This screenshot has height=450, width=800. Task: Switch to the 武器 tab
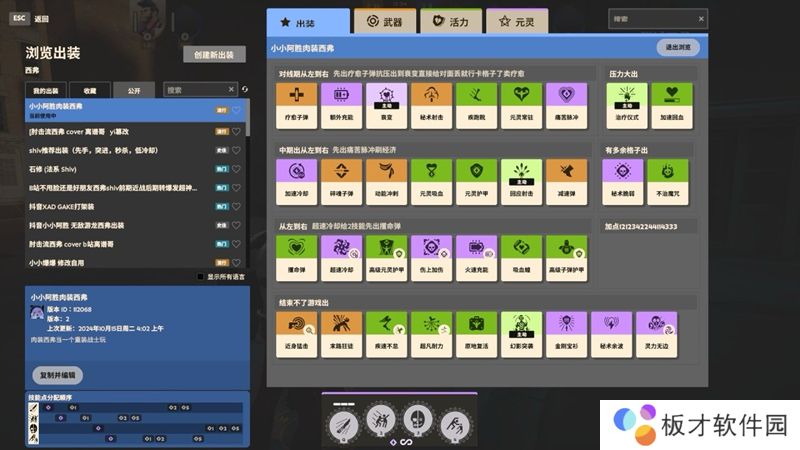point(385,21)
